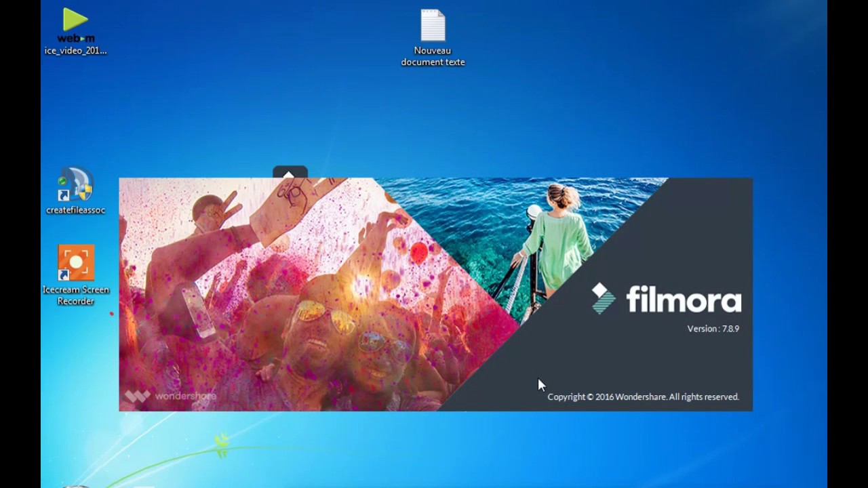
Task: Click the filmora wordmark text
Action: (x=684, y=300)
